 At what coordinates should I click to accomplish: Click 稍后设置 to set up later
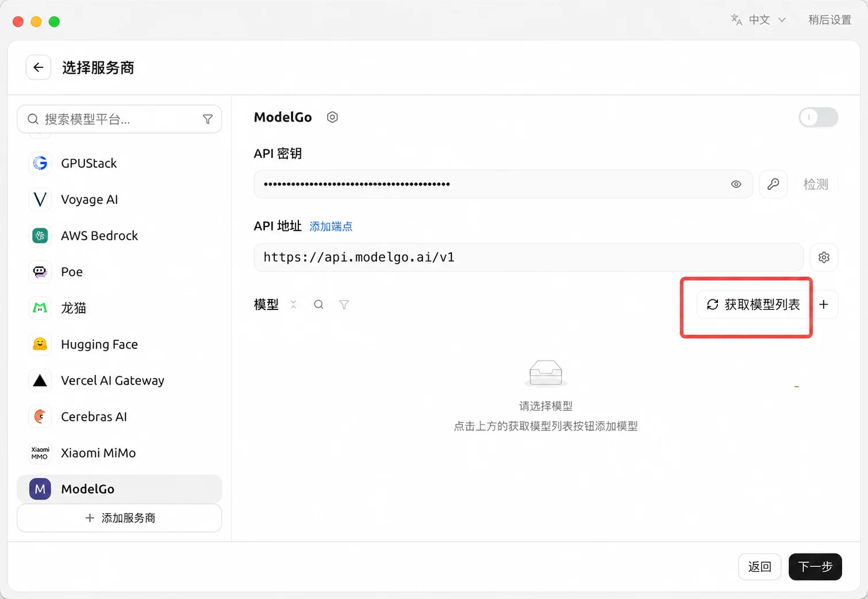[x=829, y=20]
